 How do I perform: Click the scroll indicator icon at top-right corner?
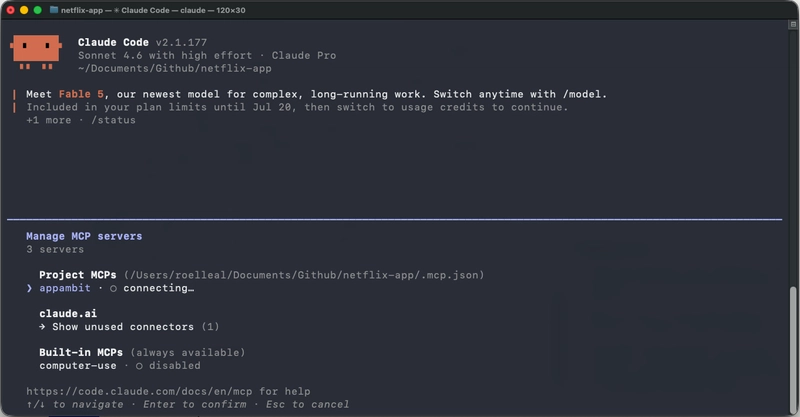click(x=793, y=24)
